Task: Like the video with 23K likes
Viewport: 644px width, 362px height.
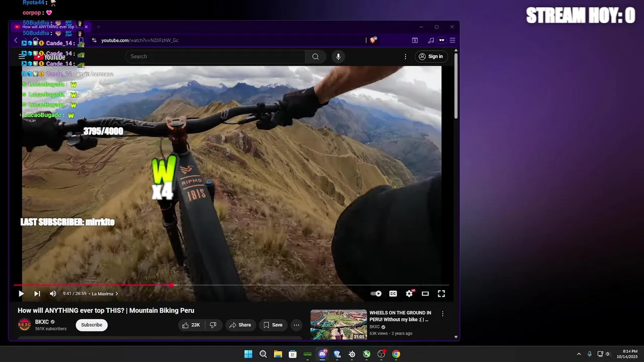Action: click(191, 325)
